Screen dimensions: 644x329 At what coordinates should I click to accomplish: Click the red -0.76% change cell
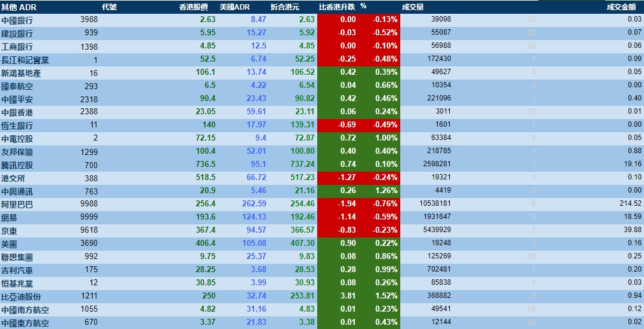coord(385,205)
